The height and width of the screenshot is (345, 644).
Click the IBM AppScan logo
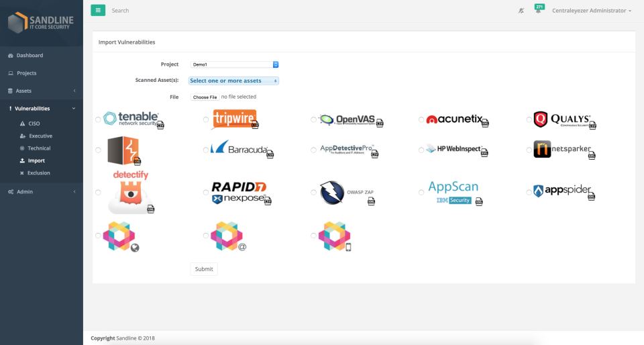[455, 193]
